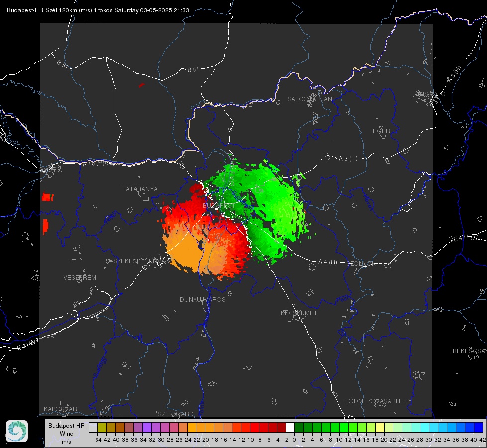Click the meteorological service swirl logo
Viewport: 487px width, 448px height.
[x=17, y=431]
